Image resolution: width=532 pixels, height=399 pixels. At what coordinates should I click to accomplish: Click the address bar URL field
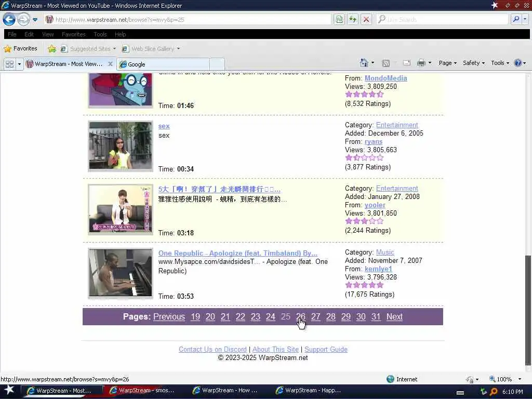tap(188, 20)
